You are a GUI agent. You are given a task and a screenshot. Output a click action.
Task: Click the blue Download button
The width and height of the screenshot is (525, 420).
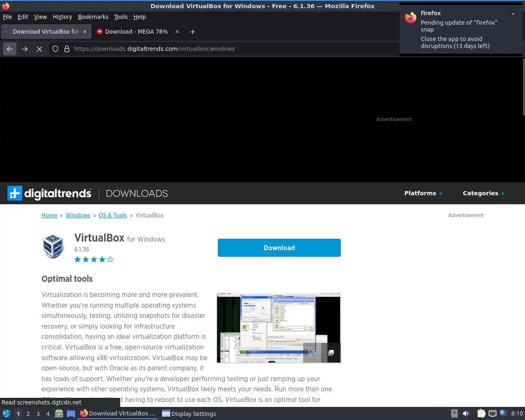coord(279,248)
